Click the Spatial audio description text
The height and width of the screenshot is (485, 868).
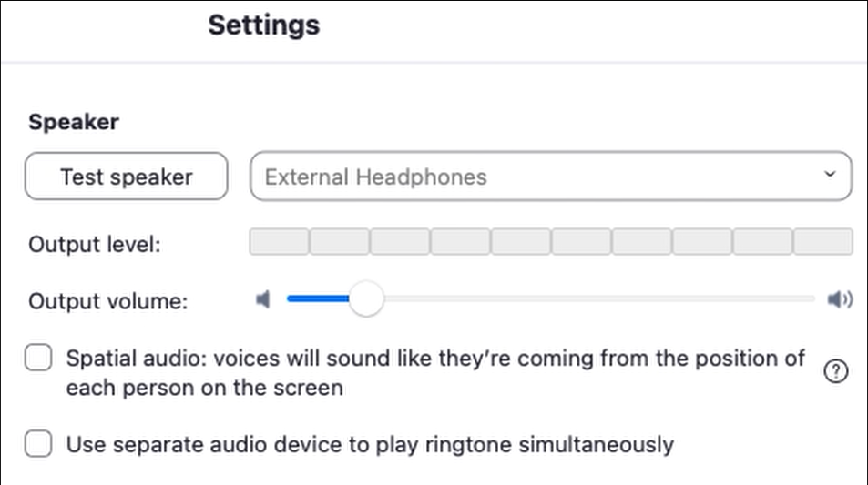pos(435,359)
